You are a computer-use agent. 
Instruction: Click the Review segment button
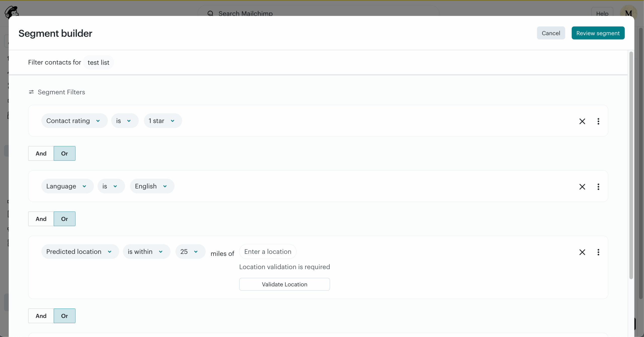[598, 33]
